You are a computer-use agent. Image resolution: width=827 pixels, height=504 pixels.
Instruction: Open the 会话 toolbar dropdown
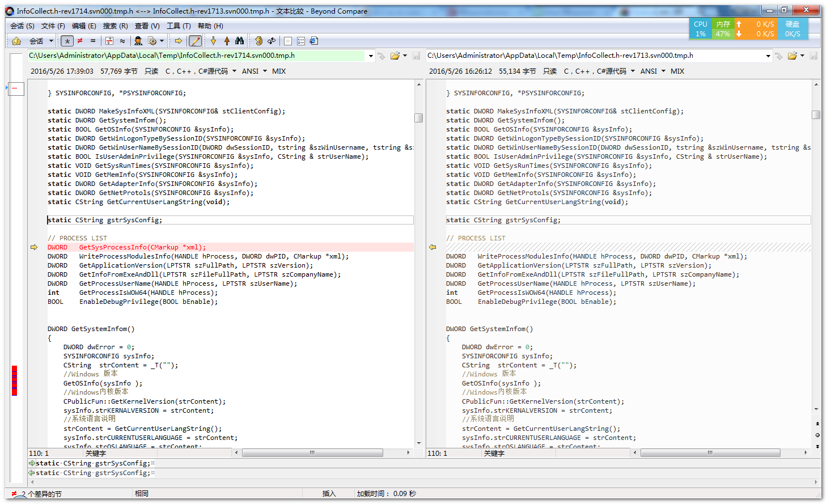(51, 41)
